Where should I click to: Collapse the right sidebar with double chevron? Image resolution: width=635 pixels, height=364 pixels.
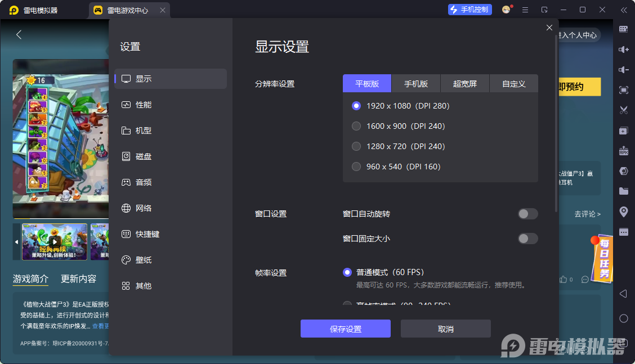[x=624, y=10]
